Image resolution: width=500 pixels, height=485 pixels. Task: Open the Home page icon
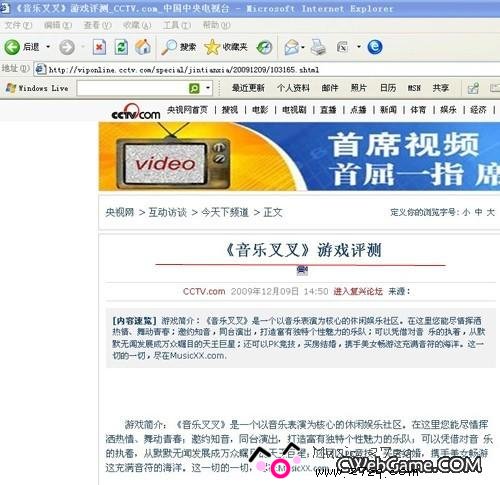143,47
